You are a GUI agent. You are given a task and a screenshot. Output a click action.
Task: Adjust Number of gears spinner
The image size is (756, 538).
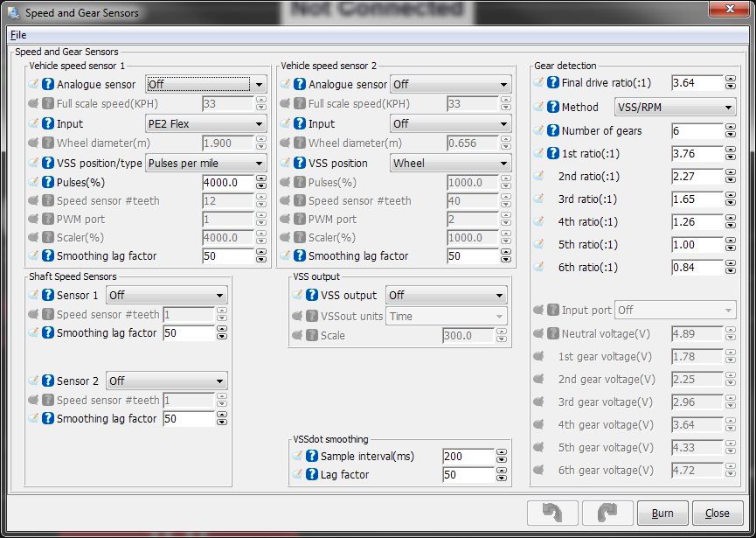coord(731,130)
